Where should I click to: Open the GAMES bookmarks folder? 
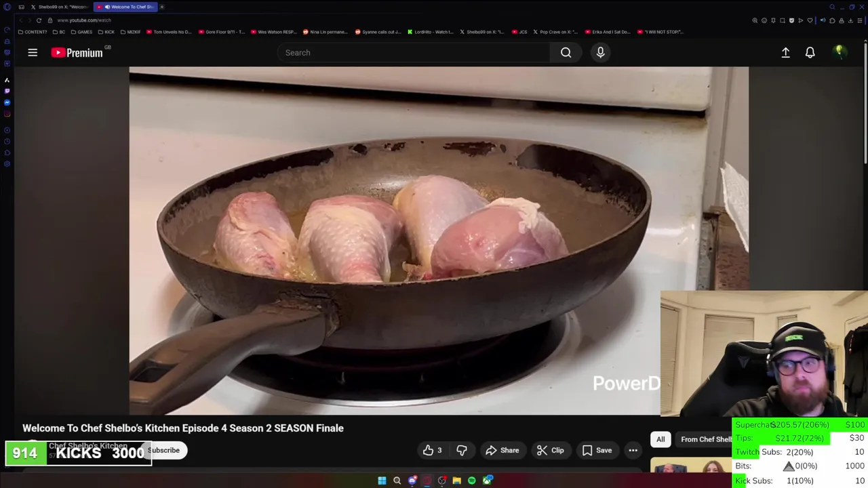(82, 32)
